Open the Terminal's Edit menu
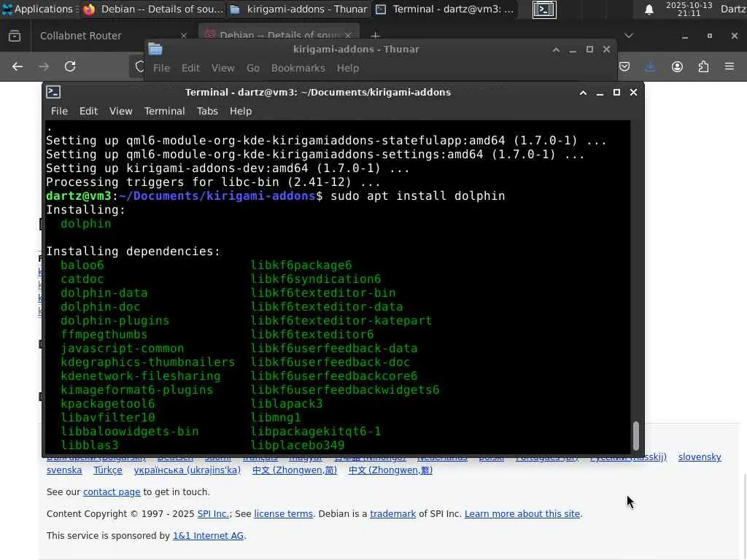Screen dimensions: 747x560 click(x=88, y=111)
